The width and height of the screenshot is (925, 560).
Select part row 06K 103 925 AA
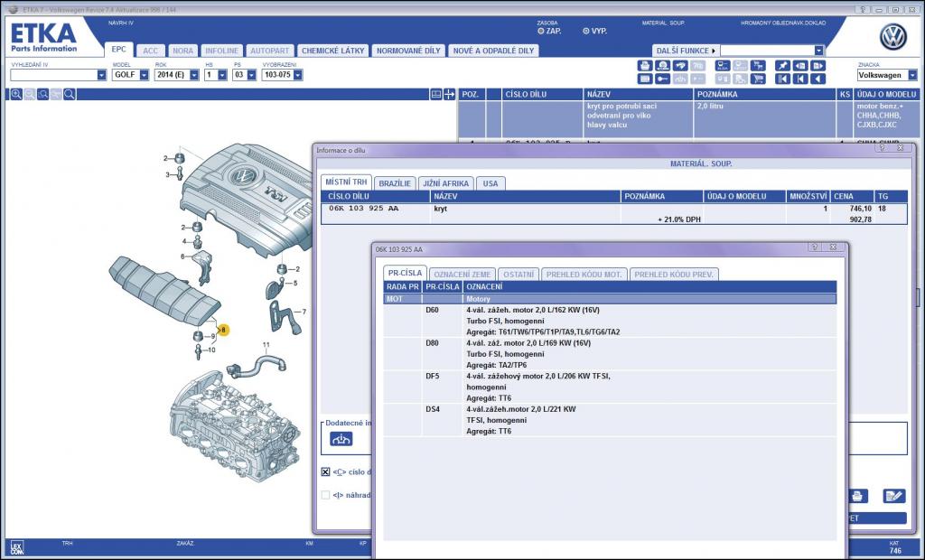click(613, 214)
